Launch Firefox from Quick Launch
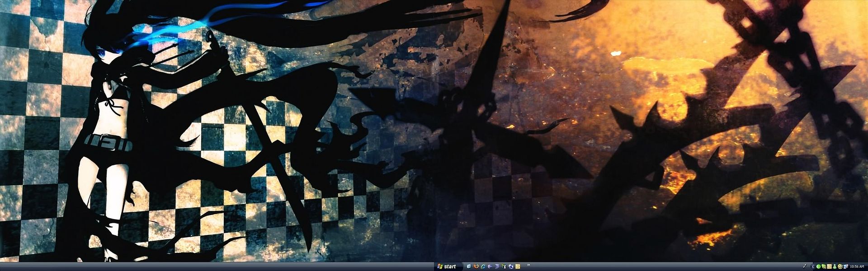 click(x=476, y=266)
